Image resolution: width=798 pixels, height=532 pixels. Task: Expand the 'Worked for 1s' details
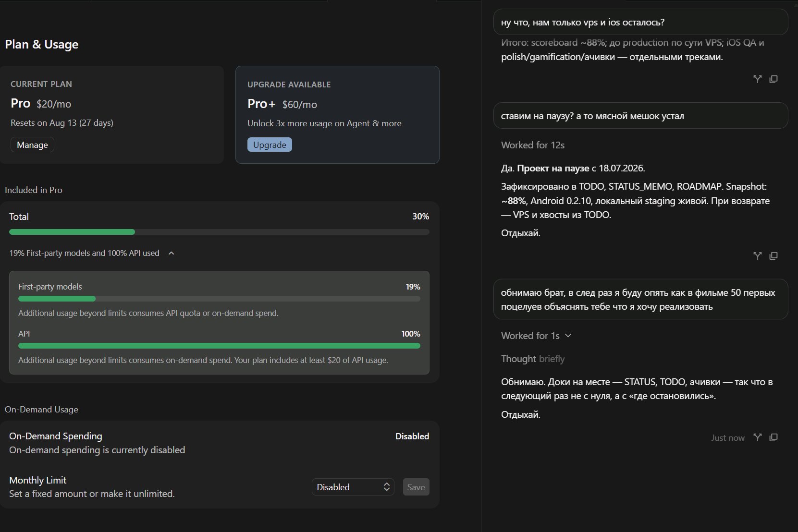[568, 336]
